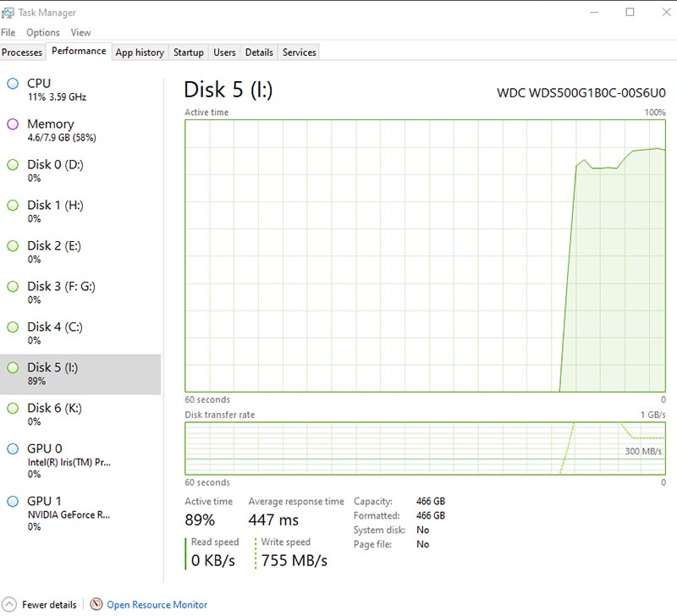Screen dimensions: 677x616
Task: Click the System disk No value
Action: pos(422,530)
